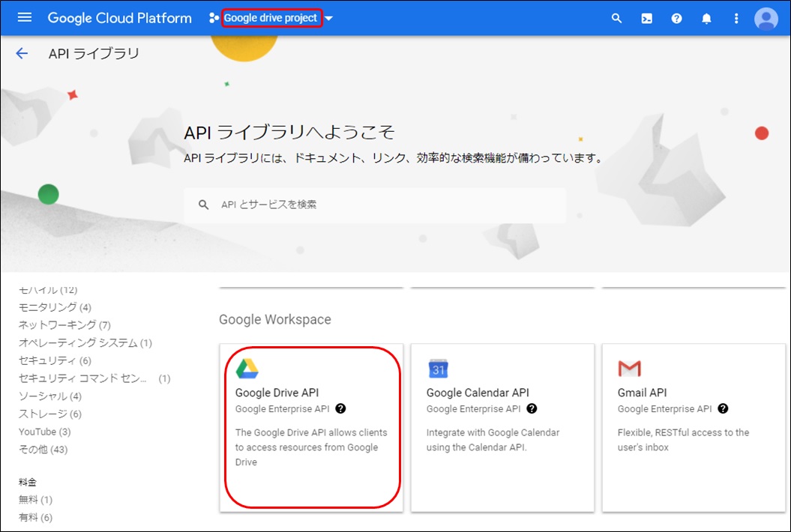Activate Cloud Shell from the top bar
The height and width of the screenshot is (532, 791).
(646, 18)
